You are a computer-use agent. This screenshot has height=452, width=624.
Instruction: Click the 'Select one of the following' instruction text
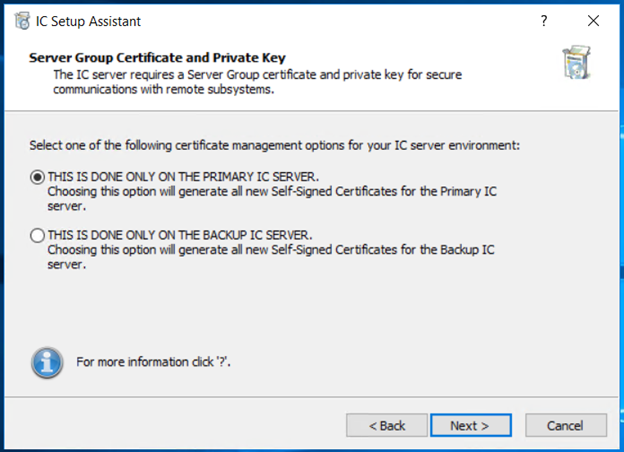click(274, 145)
